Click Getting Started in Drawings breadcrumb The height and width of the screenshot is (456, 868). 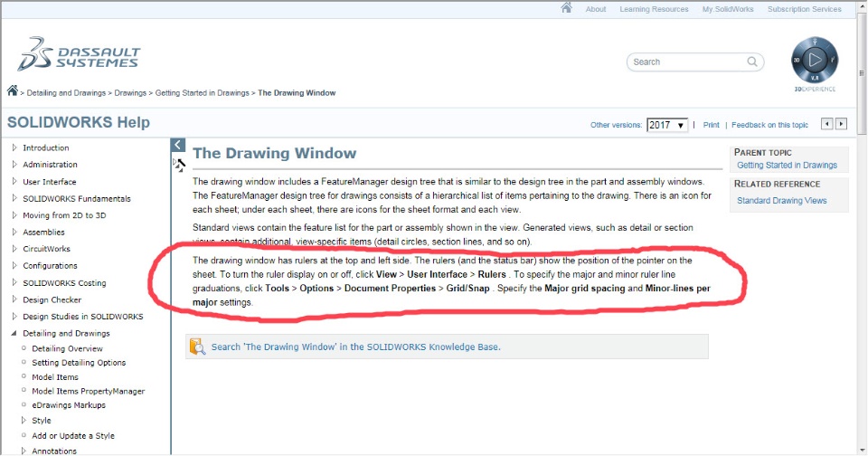(x=202, y=93)
